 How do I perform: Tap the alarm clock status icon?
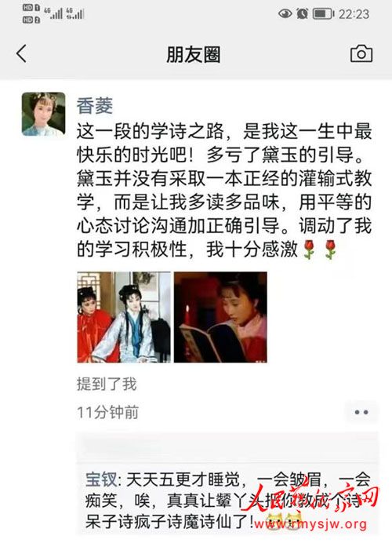point(302,14)
